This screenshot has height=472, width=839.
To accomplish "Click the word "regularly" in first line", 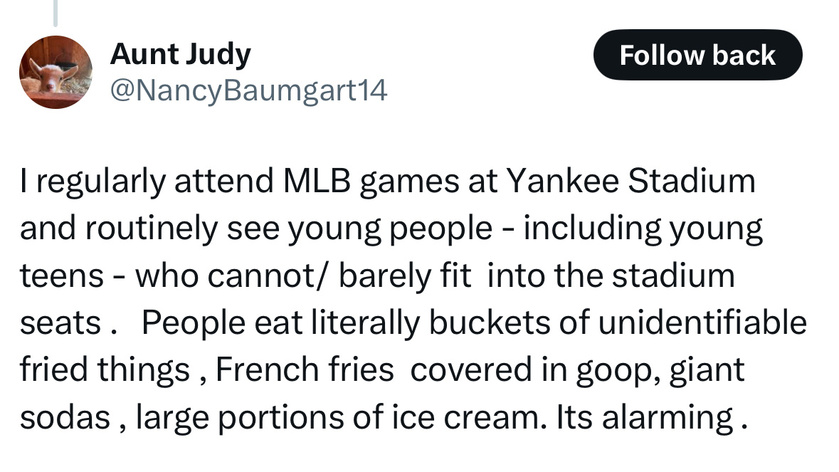I will click(x=101, y=182).
